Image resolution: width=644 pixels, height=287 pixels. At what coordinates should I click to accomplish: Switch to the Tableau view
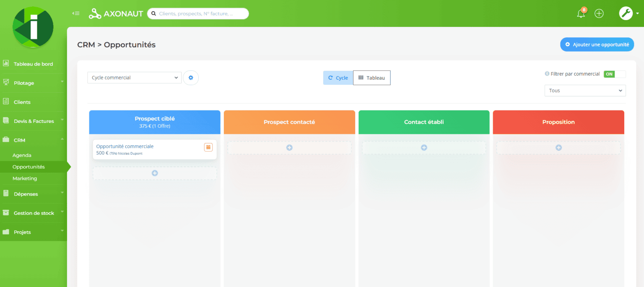tap(371, 78)
